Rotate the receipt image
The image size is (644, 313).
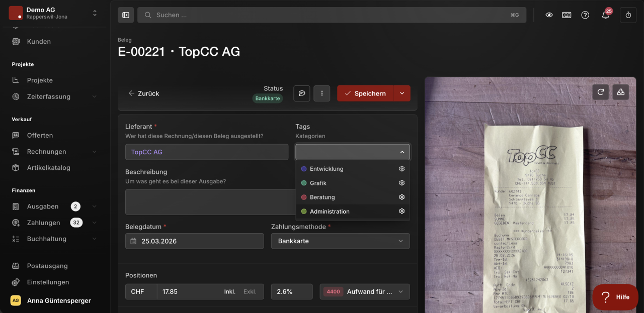[x=601, y=92]
